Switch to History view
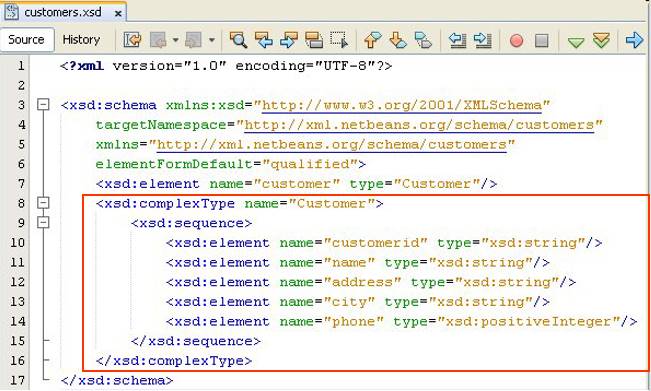Viewport: 651px width, 391px height. point(81,39)
